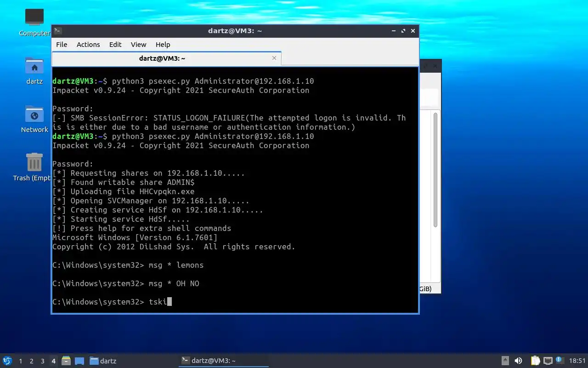Screen dimensions: 588x368
Task: Click 'Microsoft Windows [Version 6.1.7601]' text
Action: pyautogui.click(x=135, y=238)
